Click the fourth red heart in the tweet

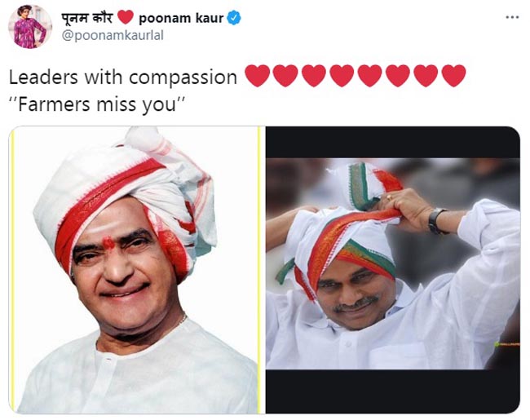(x=342, y=76)
